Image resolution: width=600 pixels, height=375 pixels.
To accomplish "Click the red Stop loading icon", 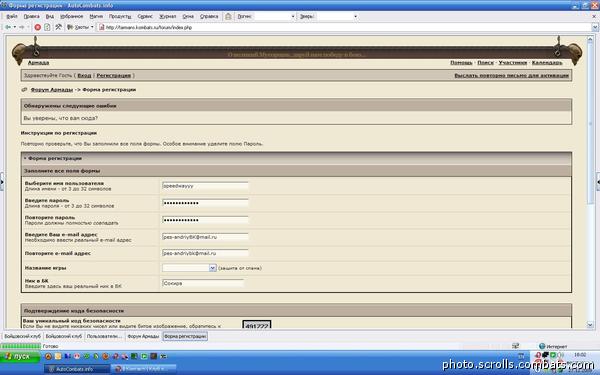I will tap(38, 27).
